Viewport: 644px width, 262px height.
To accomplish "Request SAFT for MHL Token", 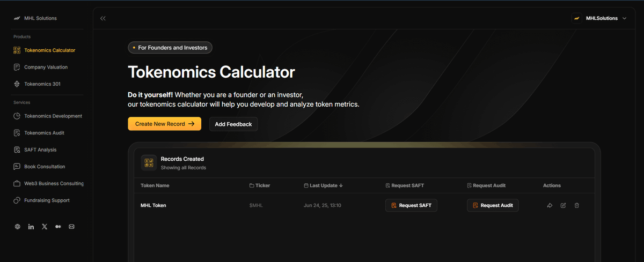I will [x=411, y=205].
